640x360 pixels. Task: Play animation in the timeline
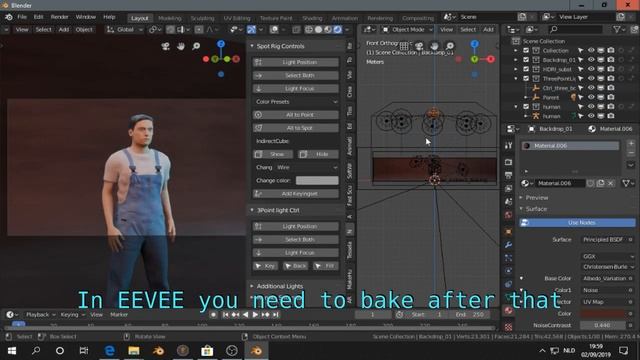point(255,315)
